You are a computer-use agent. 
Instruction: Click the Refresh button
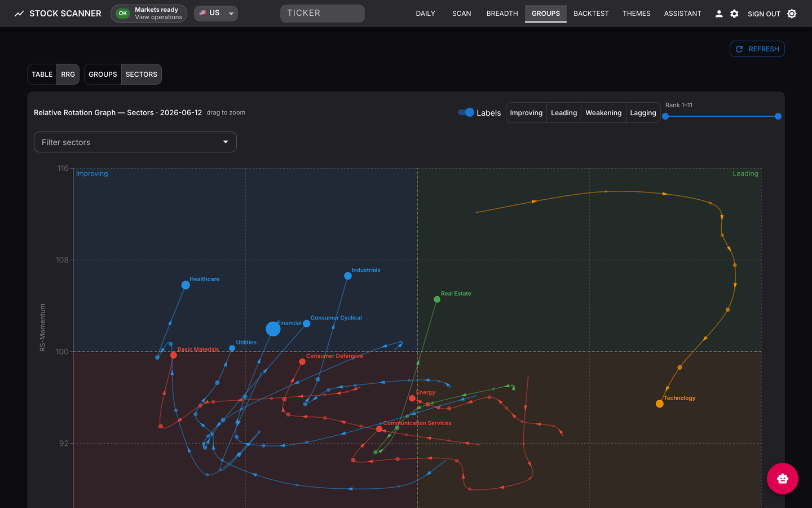(x=757, y=49)
